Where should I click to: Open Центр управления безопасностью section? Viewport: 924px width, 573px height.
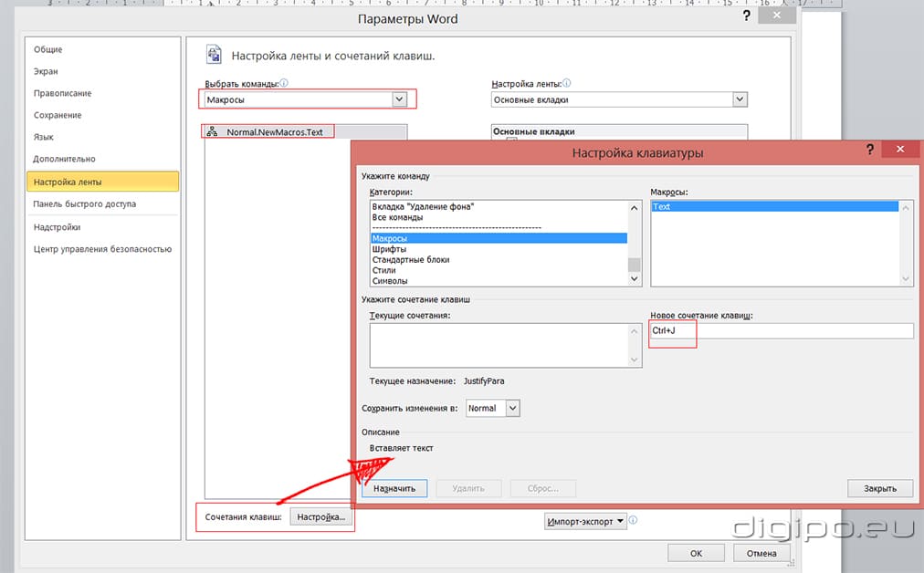coord(102,249)
